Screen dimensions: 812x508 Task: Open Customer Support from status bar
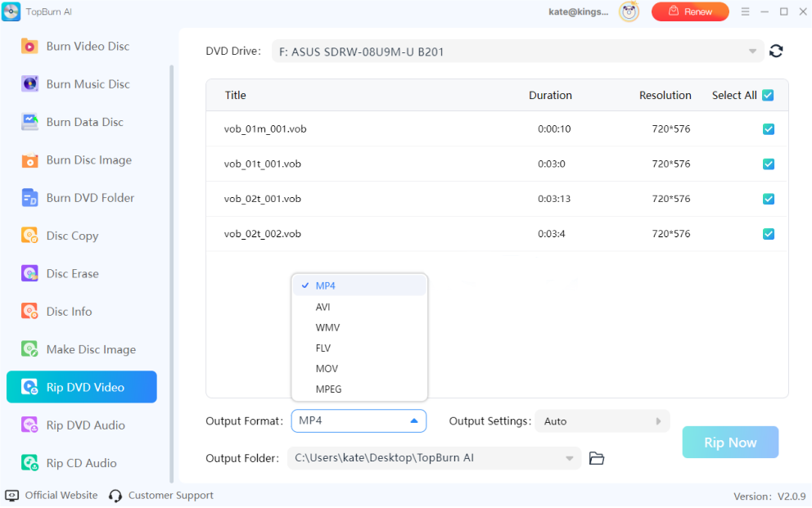click(x=170, y=495)
